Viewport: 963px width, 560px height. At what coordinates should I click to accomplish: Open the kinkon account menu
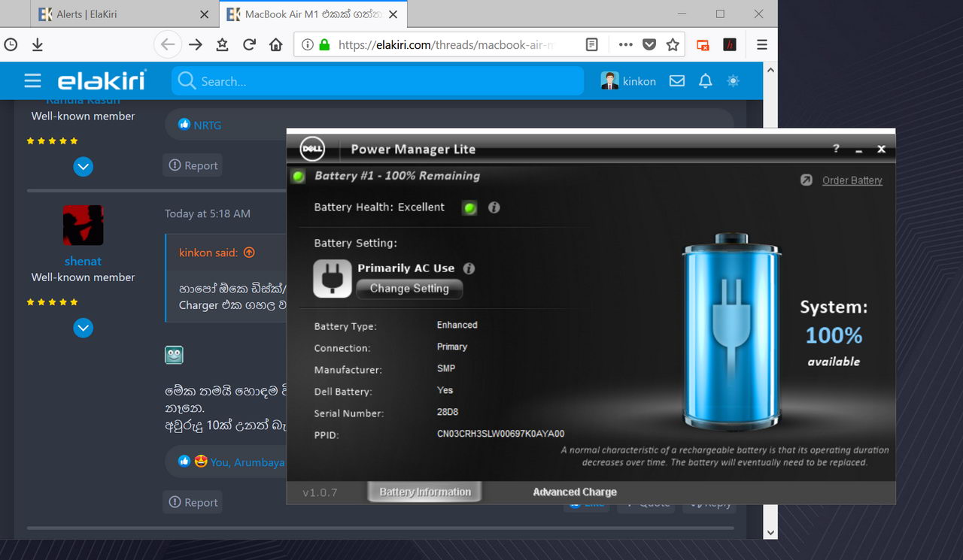click(x=629, y=81)
